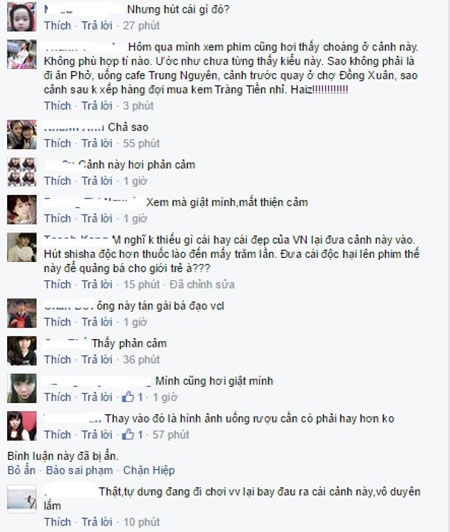Open "Đã chỉnh sửa" edit history link

(202, 284)
